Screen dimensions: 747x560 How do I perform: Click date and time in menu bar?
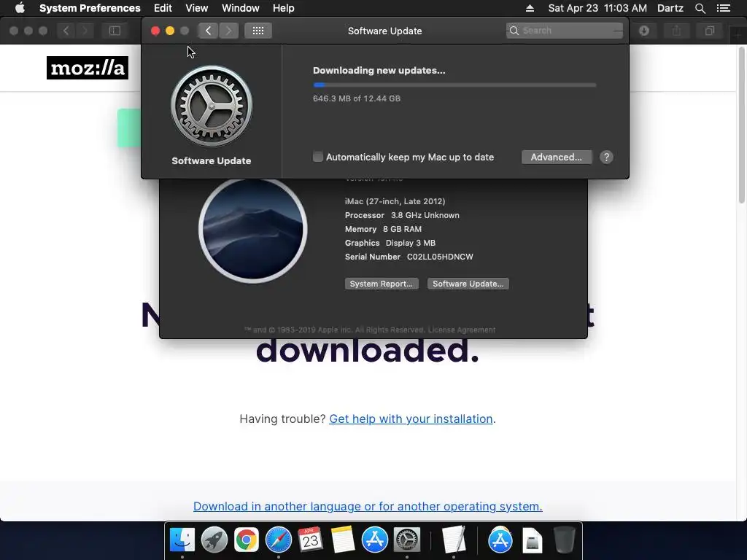[x=597, y=8]
